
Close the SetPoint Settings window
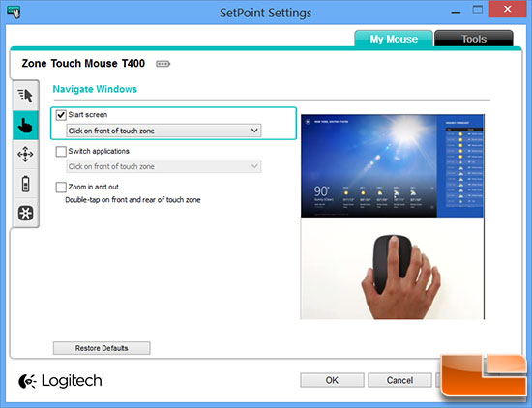pyautogui.click(x=508, y=9)
